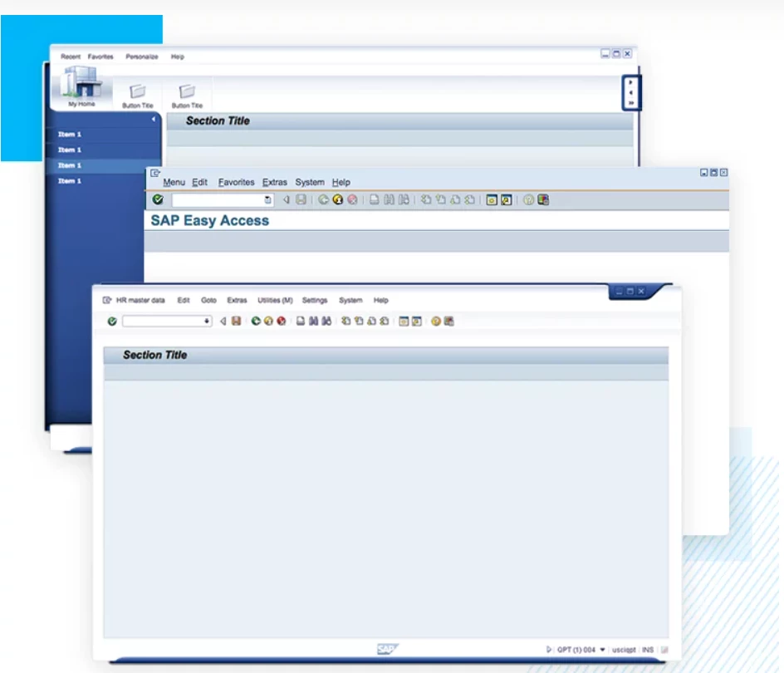Open Menu item in SAP Easy Access window
This screenshot has height=673, width=784.
(x=174, y=182)
